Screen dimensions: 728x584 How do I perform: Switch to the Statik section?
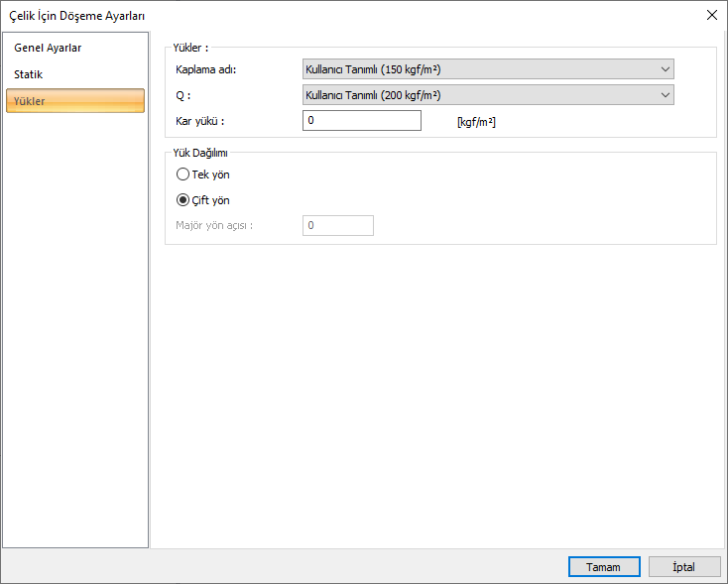click(x=29, y=74)
